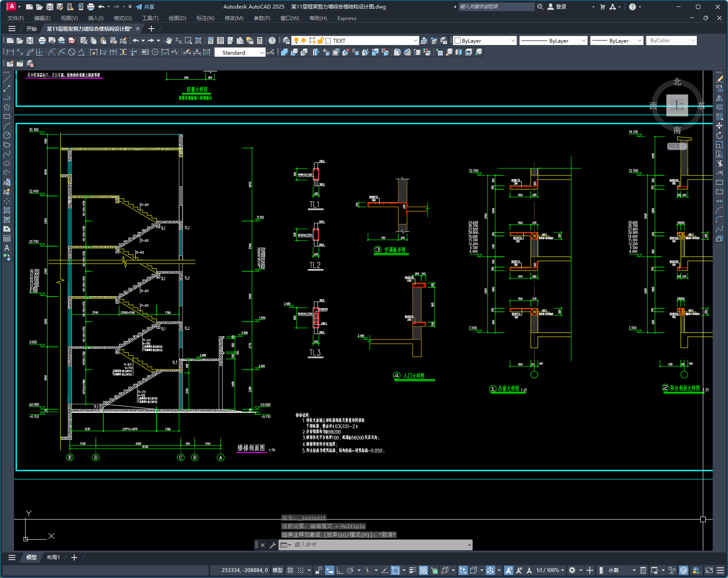Toggle ortho mode
The width and height of the screenshot is (728, 578).
pyautogui.click(x=340, y=570)
